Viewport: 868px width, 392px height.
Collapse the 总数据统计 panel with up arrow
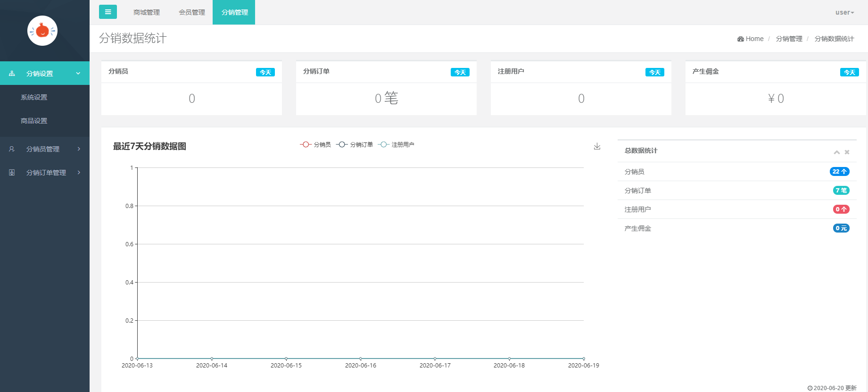tap(836, 152)
